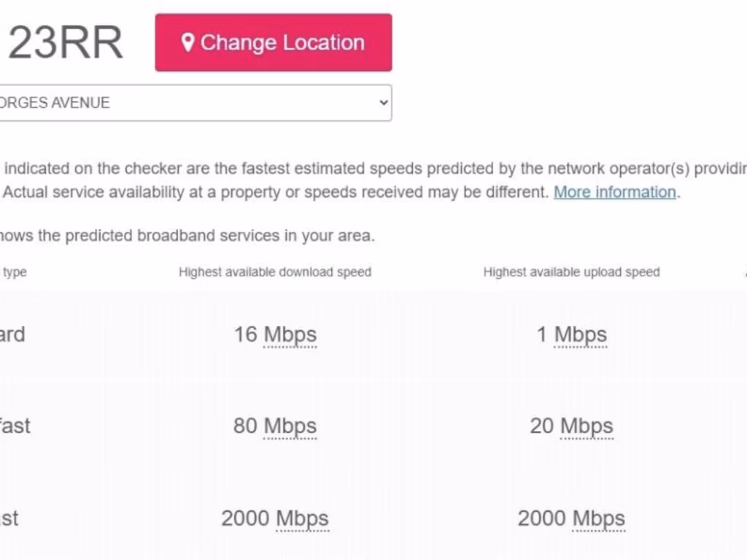Screen dimensions: 747x560
Task: Select the bottom row label ending in 'st'
Action: (9, 518)
